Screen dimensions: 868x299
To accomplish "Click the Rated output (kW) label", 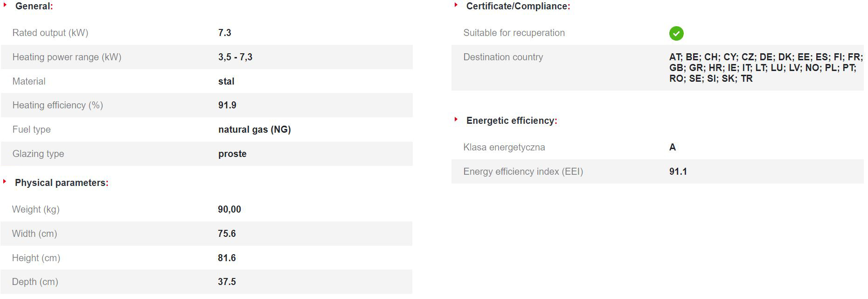I will (50, 33).
